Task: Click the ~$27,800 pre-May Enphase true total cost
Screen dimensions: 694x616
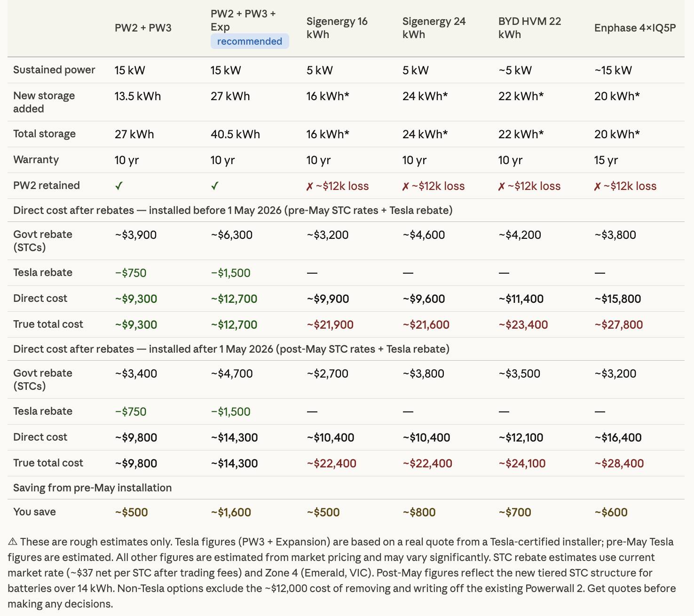Action: click(x=618, y=324)
